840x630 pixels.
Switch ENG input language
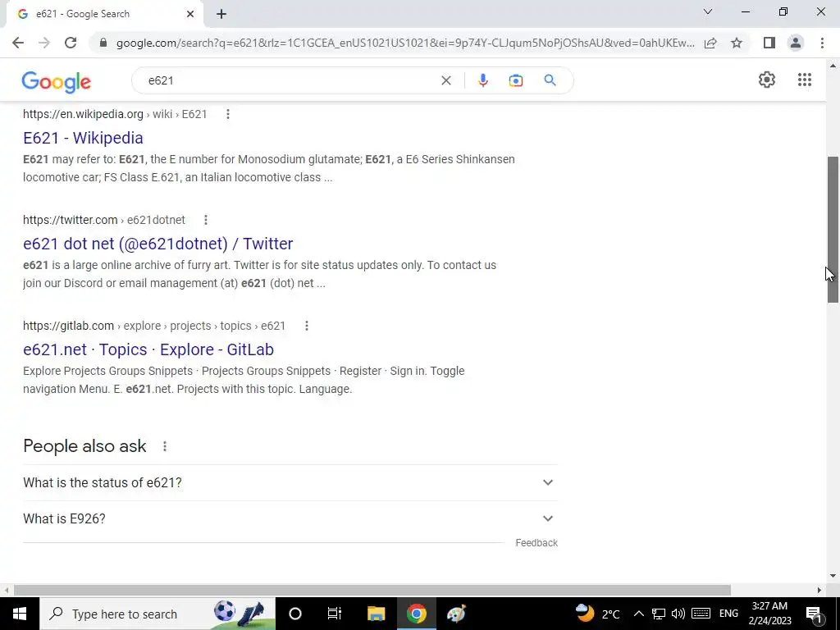[728, 614]
